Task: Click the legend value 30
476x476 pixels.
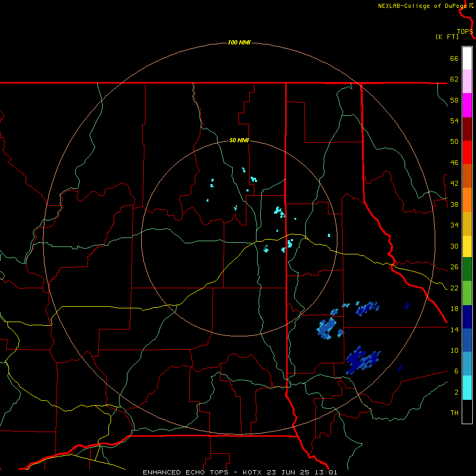Action: 454,246
